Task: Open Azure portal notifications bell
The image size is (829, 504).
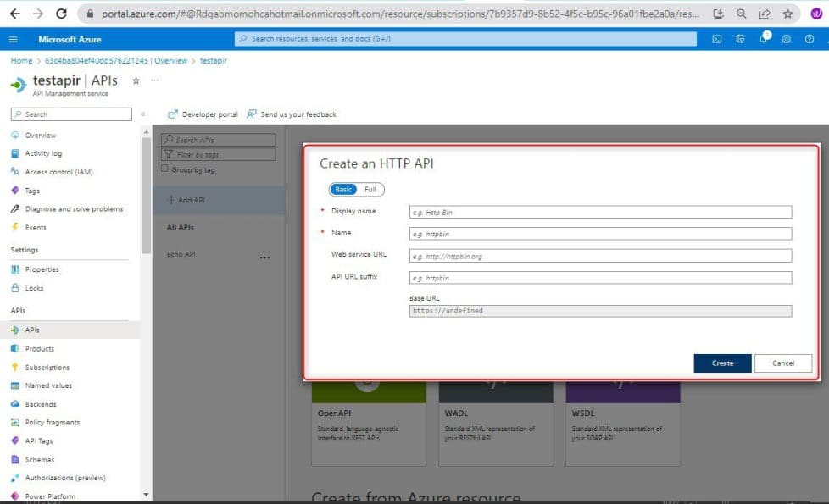Action: (x=762, y=38)
